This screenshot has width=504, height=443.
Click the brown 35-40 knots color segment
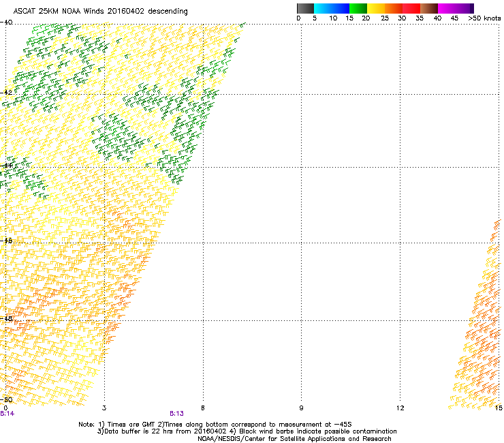click(429, 8)
